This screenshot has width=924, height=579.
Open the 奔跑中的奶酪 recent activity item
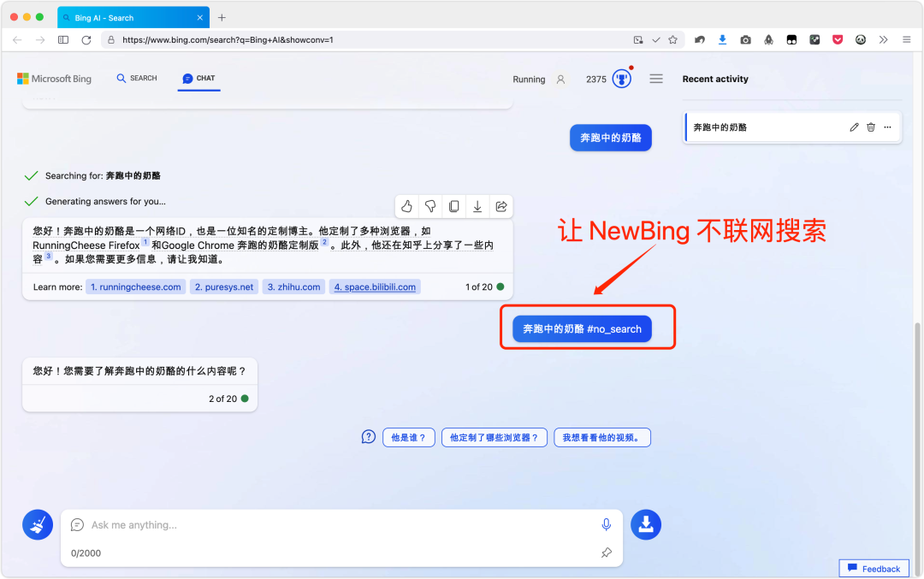(792, 127)
